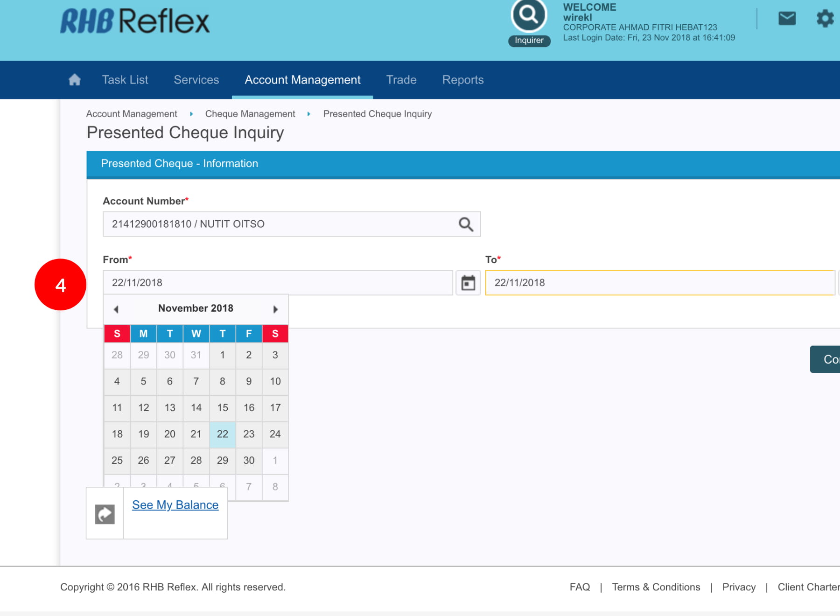Open the Reports menu
Viewport: 840px width, 616px height.
462,80
